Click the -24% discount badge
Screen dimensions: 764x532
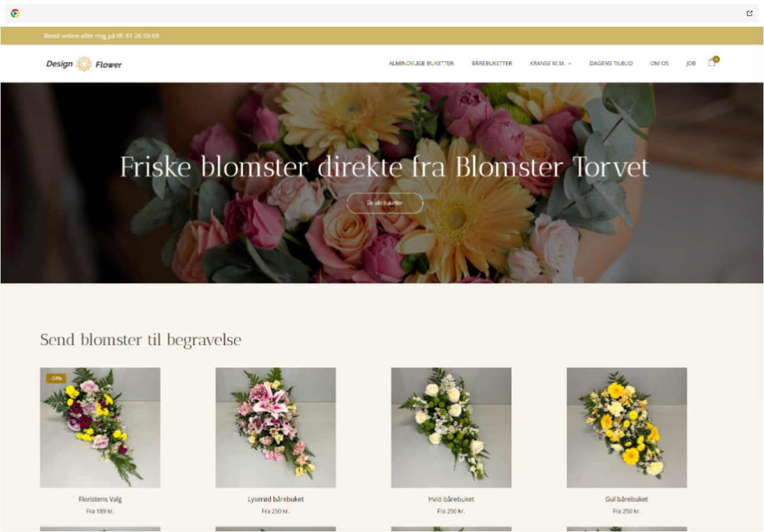56,378
